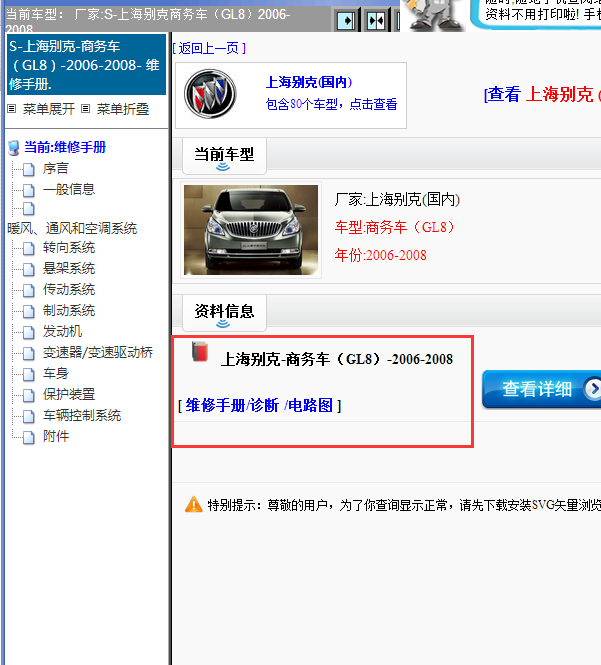The image size is (601, 665).
Task: Click the blue header S-上海别克-商务车 title
Action: point(87,65)
